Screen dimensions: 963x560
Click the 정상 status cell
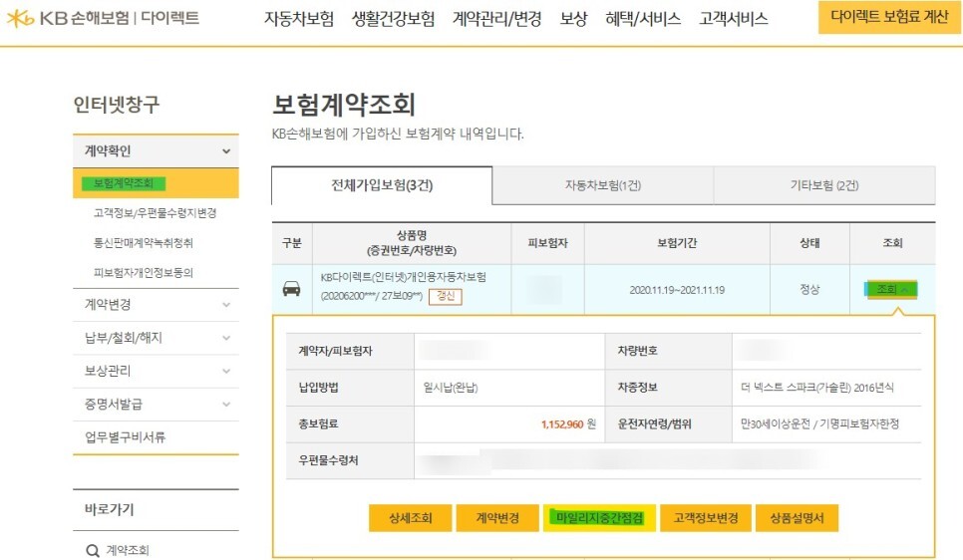click(x=809, y=289)
